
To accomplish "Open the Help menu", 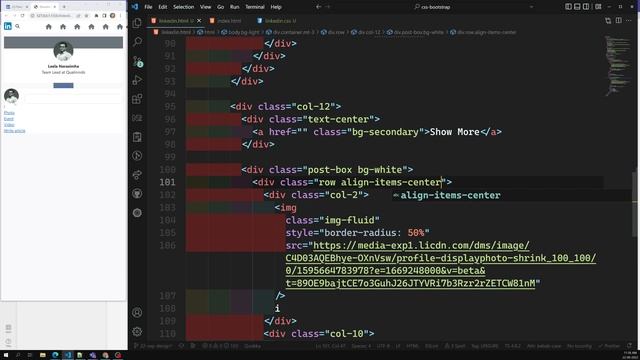I will point(276,7).
